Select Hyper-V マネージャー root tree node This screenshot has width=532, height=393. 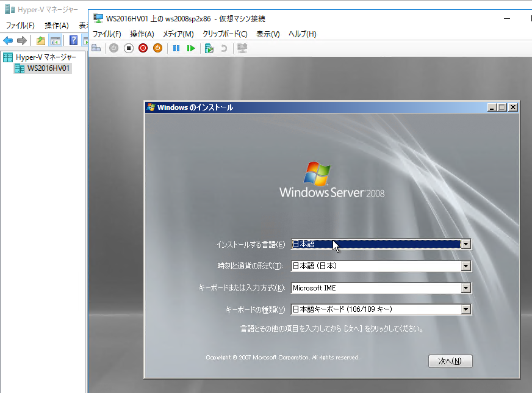pyautogui.click(x=46, y=57)
